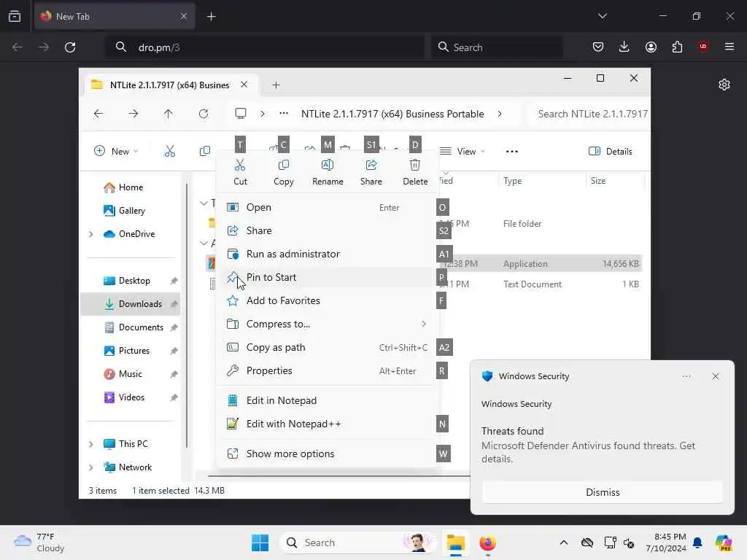
Task: Open the selected file via Open entry
Action: tap(328, 207)
